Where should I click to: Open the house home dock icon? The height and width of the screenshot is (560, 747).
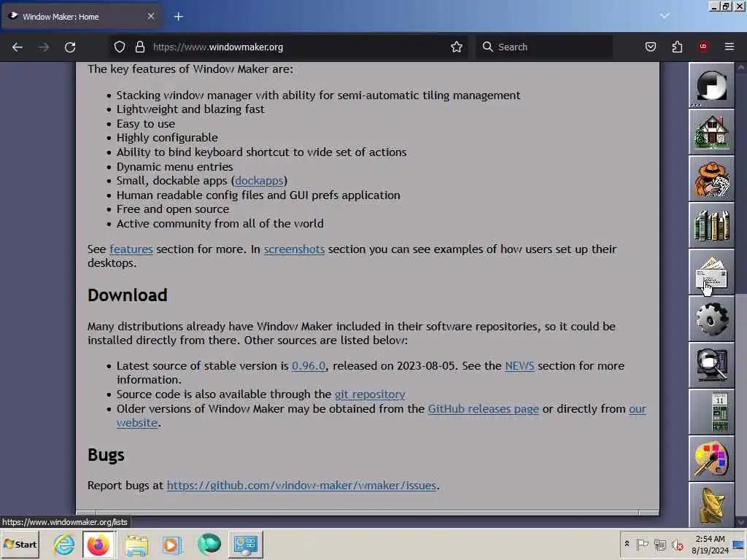pyautogui.click(x=712, y=133)
